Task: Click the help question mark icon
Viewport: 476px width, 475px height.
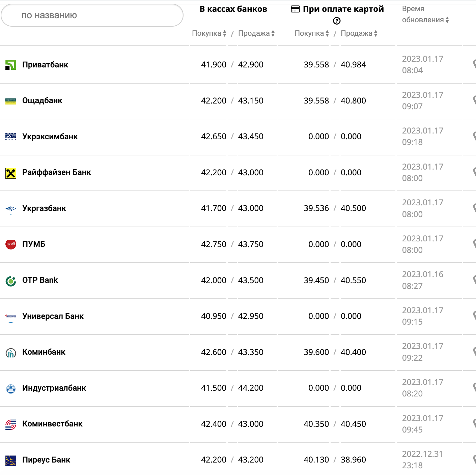Action: click(x=337, y=21)
